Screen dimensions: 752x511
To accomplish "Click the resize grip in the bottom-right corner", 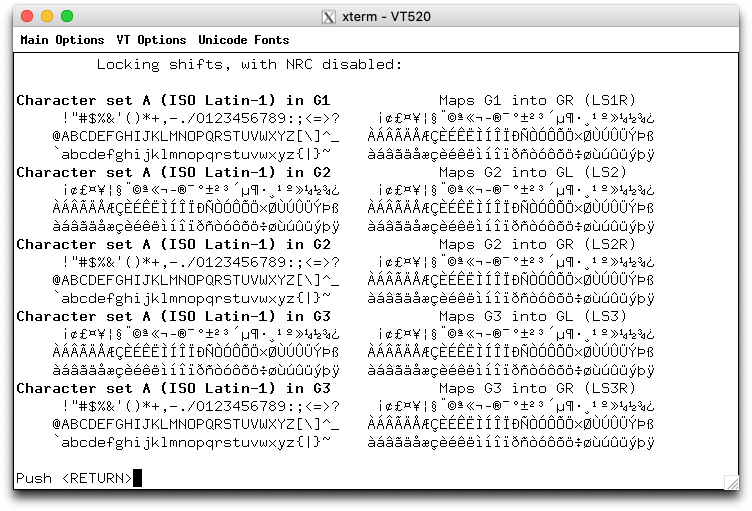I will [731, 482].
